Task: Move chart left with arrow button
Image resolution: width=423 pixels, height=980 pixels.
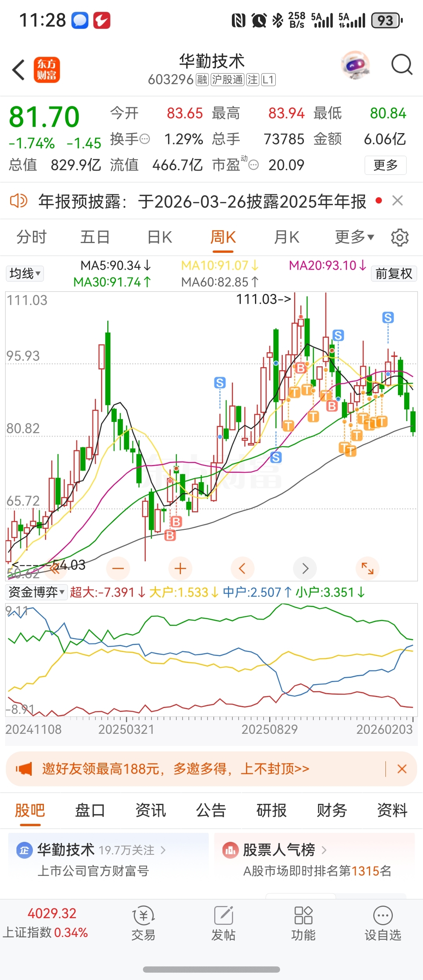Action: point(242,568)
